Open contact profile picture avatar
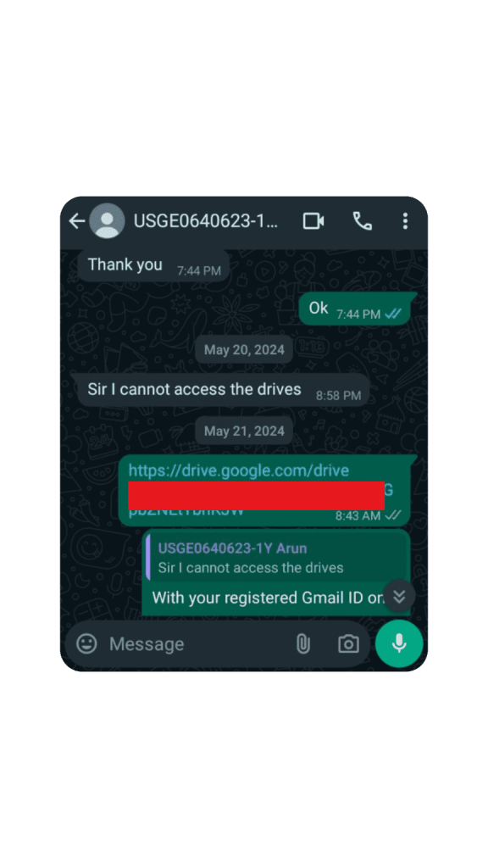 (x=107, y=221)
